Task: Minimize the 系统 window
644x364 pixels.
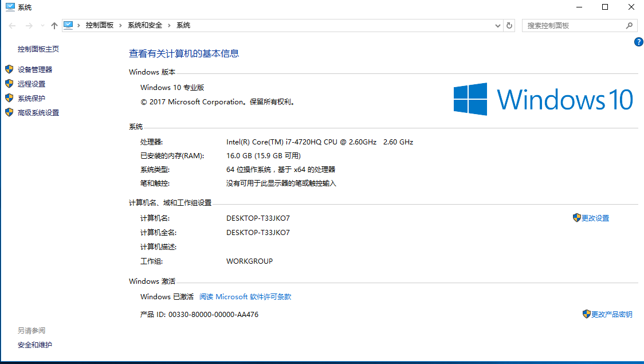Action: click(x=579, y=7)
